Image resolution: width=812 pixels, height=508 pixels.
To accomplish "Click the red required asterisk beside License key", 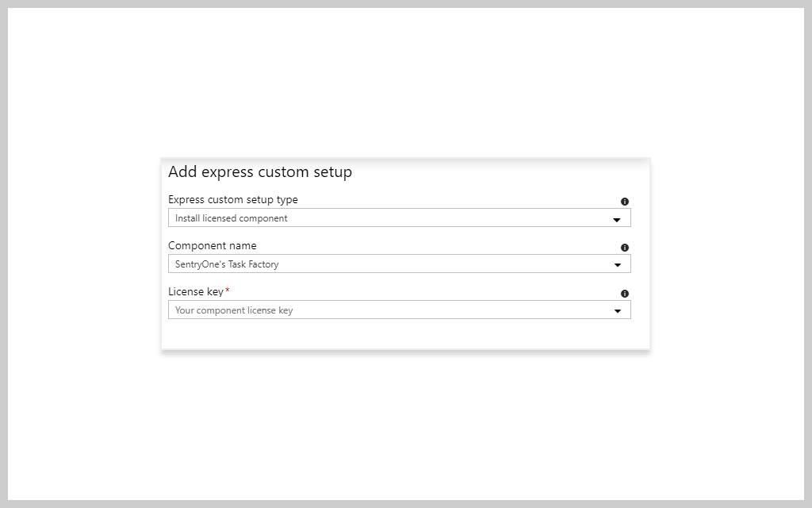I will pyautogui.click(x=228, y=291).
